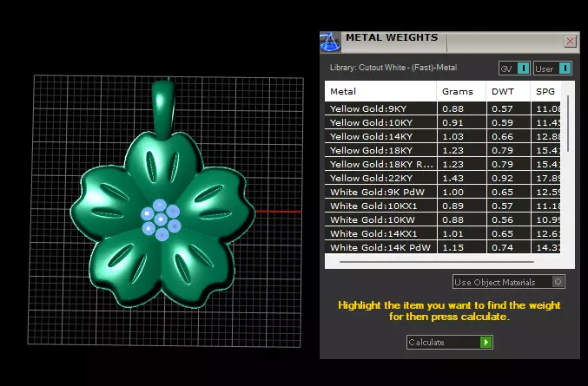Image resolution: width=588 pixels, height=386 pixels.
Task: Select the White Gold:14KX1 row
Action: pos(442,233)
